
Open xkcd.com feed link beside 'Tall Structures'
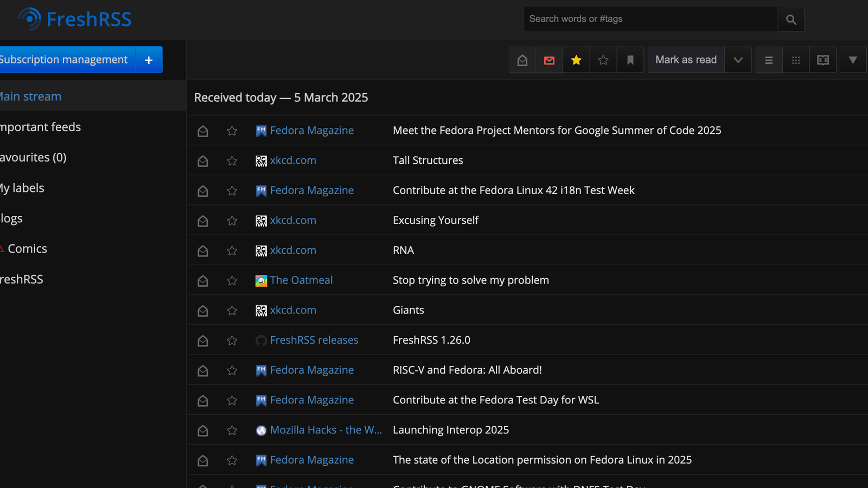pos(286,160)
